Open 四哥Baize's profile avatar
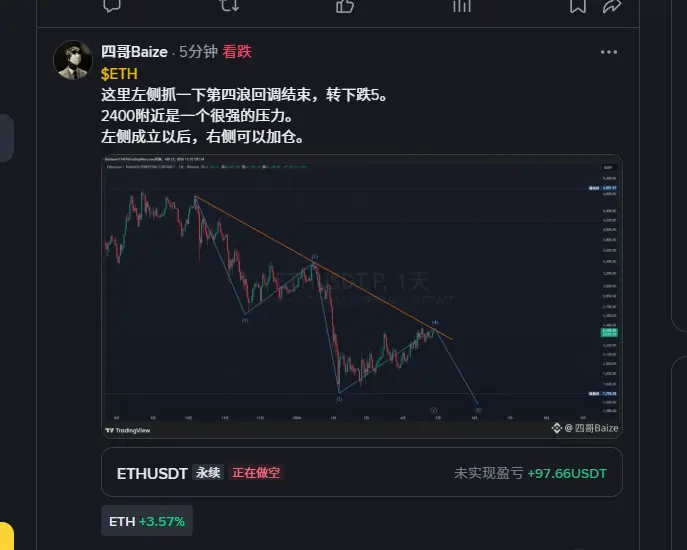The width and height of the screenshot is (687, 550). pyautogui.click(x=73, y=60)
